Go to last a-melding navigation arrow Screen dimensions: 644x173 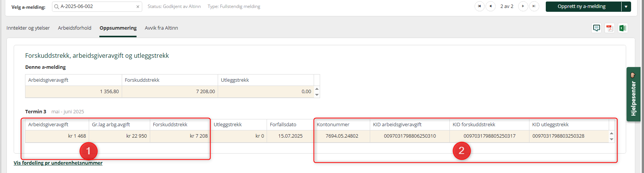534,6
